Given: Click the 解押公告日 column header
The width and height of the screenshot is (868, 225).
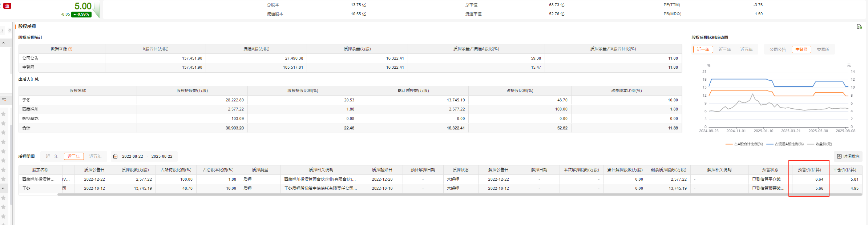Looking at the screenshot, I should (498, 170).
